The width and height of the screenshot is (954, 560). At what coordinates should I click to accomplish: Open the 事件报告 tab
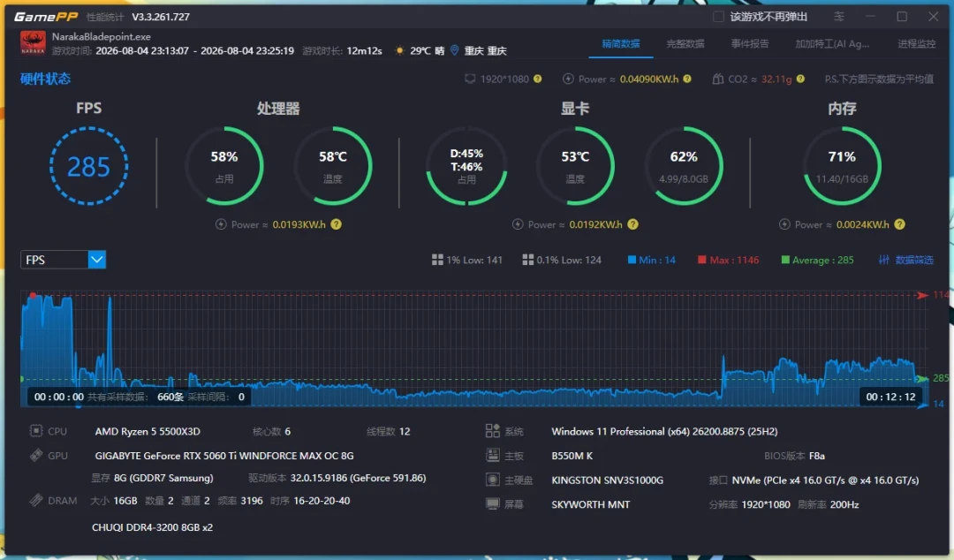point(750,44)
